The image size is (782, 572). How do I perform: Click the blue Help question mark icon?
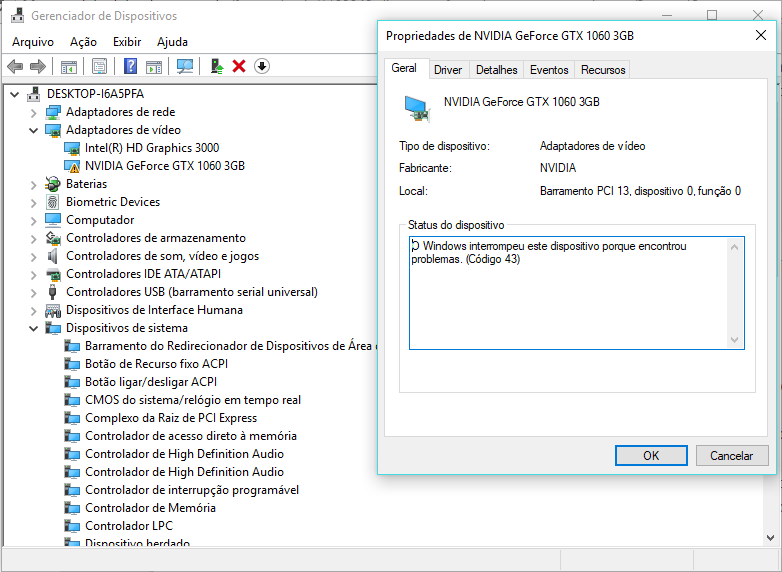click(x=131, y=66)
